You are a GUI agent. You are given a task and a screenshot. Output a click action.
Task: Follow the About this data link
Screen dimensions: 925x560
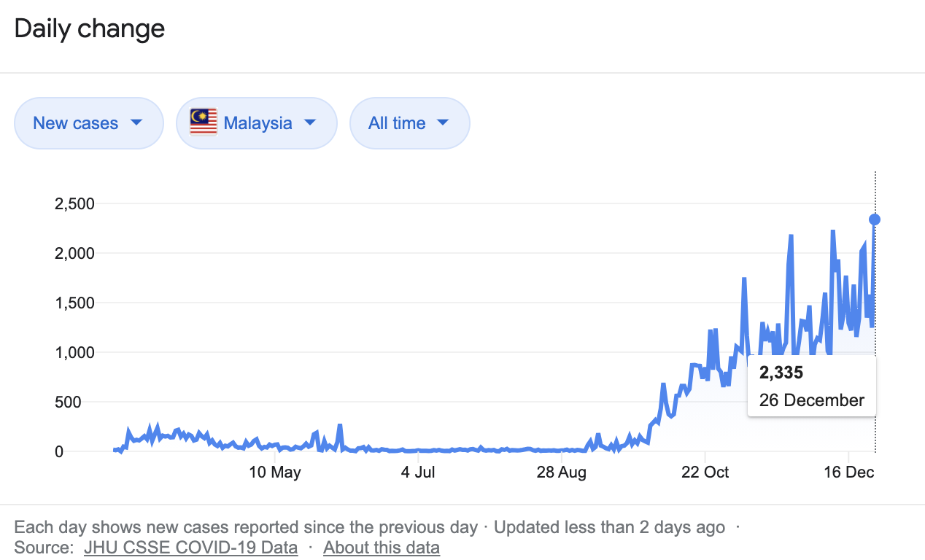382,548
